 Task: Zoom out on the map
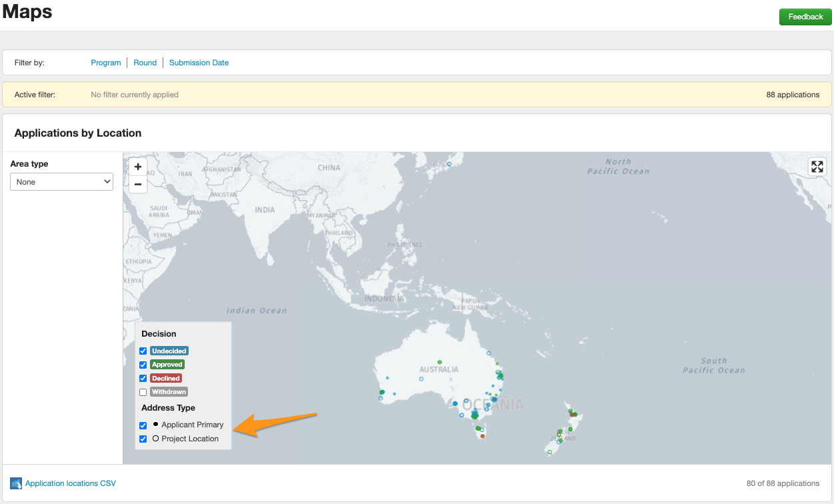point(138,185)
